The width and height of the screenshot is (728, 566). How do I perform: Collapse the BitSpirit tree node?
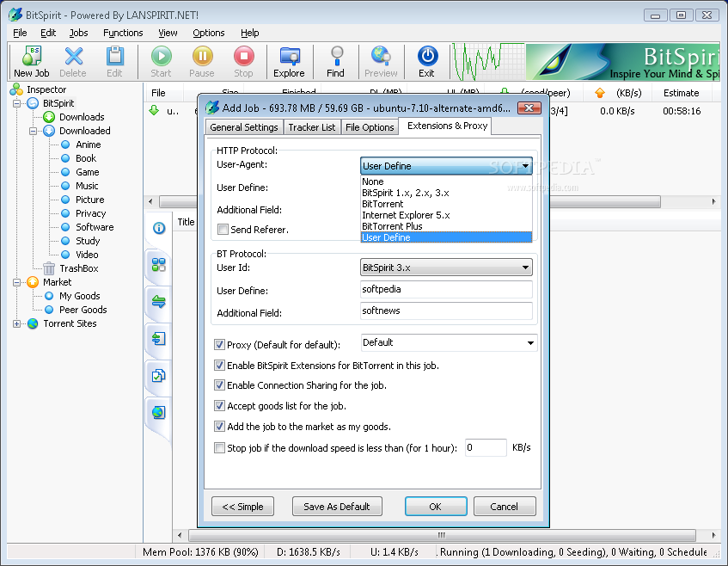pyautogui.click(x=16, y=103)
